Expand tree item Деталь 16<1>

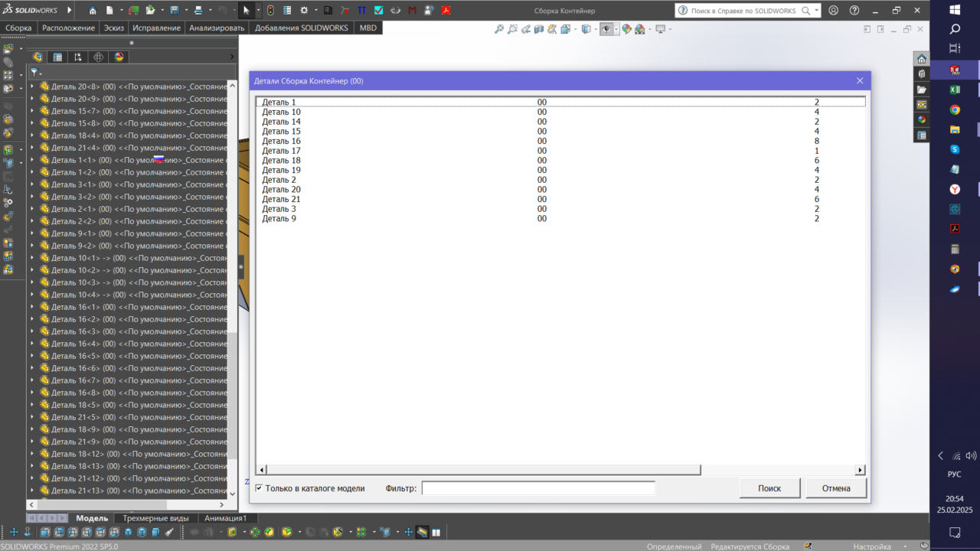coord(32,307)
